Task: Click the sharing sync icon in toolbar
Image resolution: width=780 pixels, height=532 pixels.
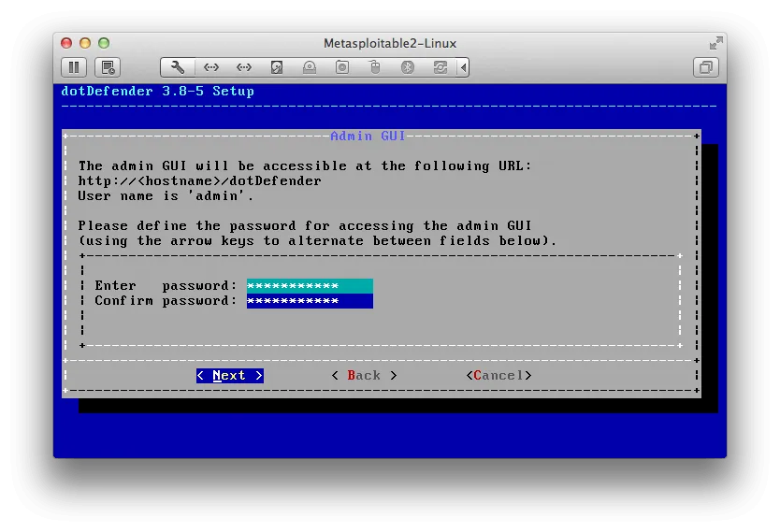Action: click(x=440, y=67)
